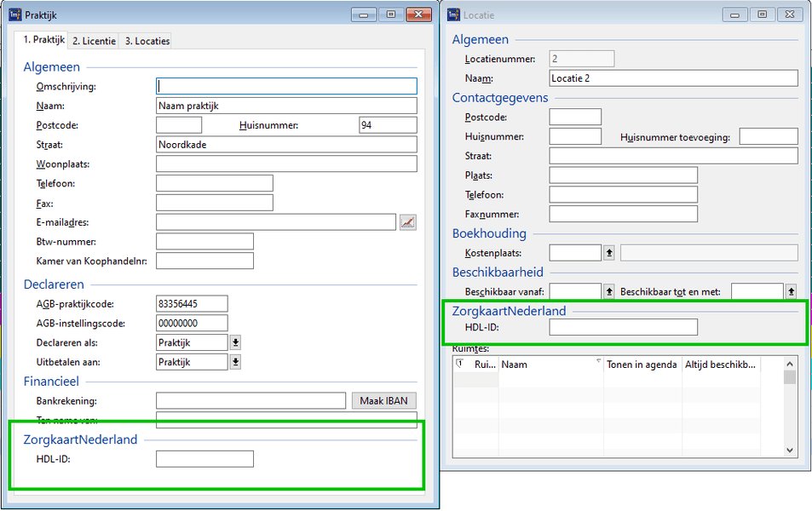The height and width of the screenshot is (511, 812).
Task: Click the Naam field containing Naam praktijk
Action: [x=286, y=106]
